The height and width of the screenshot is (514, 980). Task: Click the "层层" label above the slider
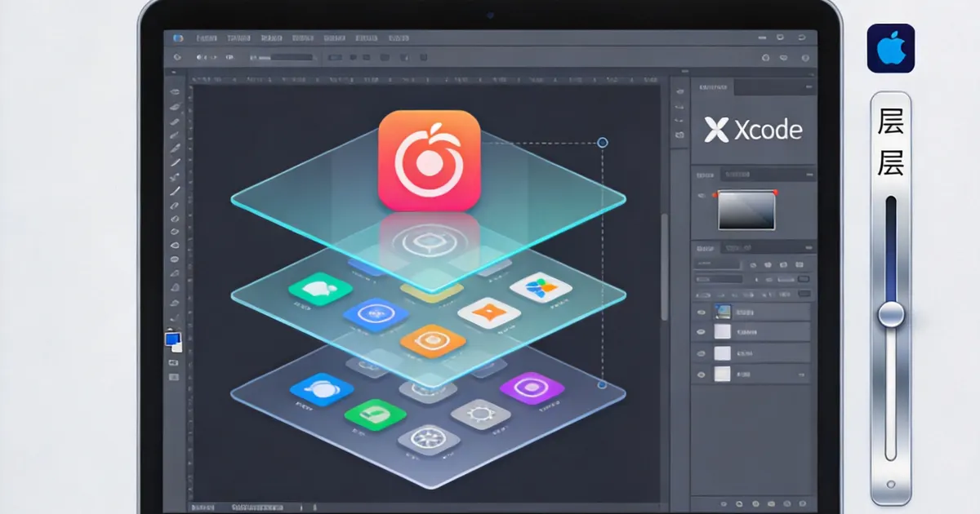click(891, 142)
